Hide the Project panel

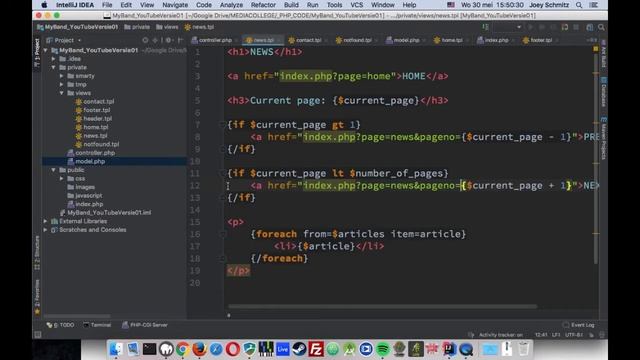pos(180,40)
